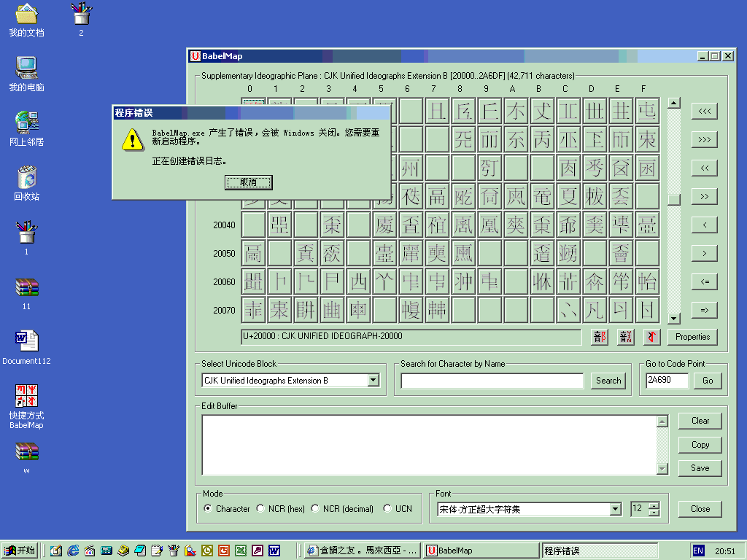Click the character grid scroll-down arrow
Screen dimensions: 747x560
[673, 319]
